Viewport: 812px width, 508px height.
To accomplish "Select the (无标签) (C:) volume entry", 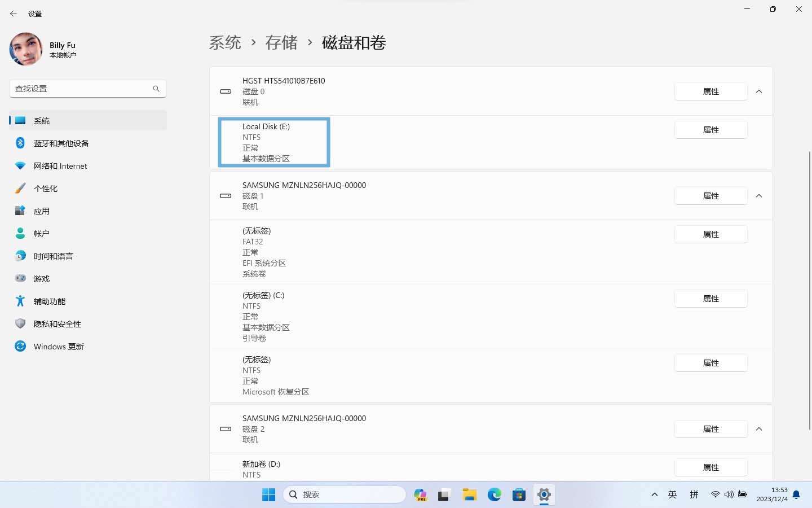I will 491,317.
